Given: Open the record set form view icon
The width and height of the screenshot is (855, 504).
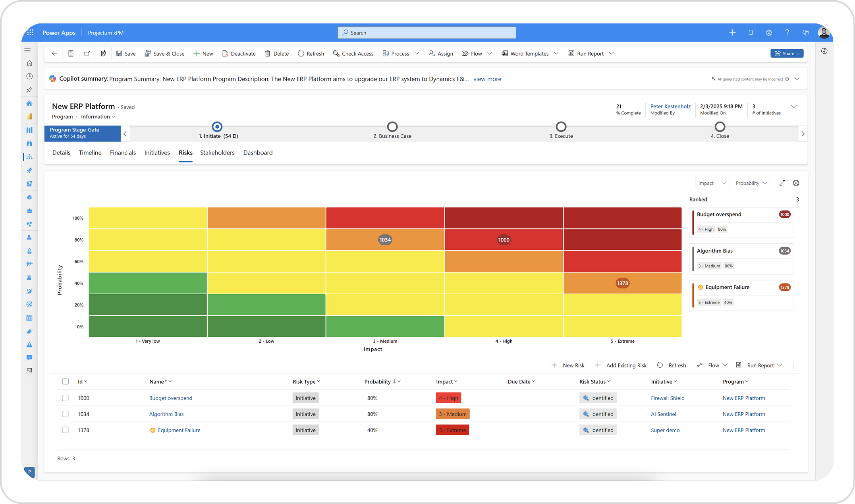Looking at the screenshot, I should pos(71,53).
